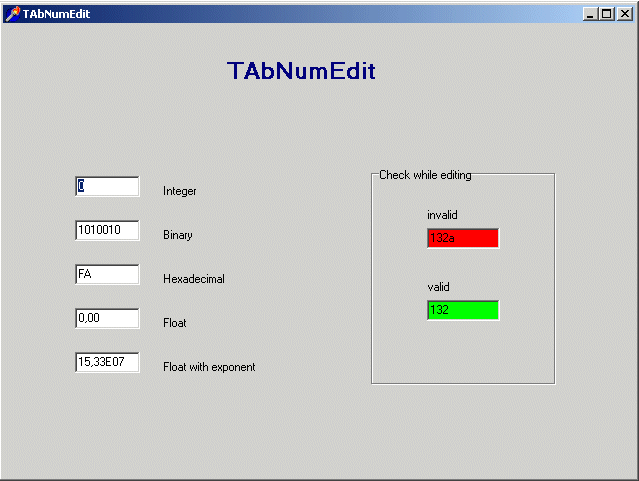Screen dimensions: 639x481
Task: Click the Check while editing group caption
Action: tap(425, 175)
